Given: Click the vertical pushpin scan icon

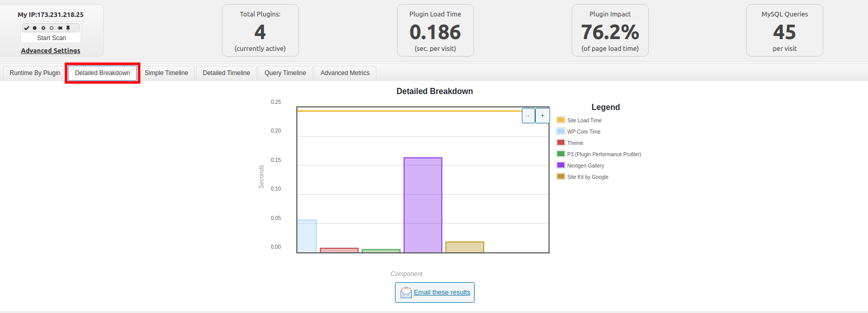Looking at the screenshot, I should [68, 28].
